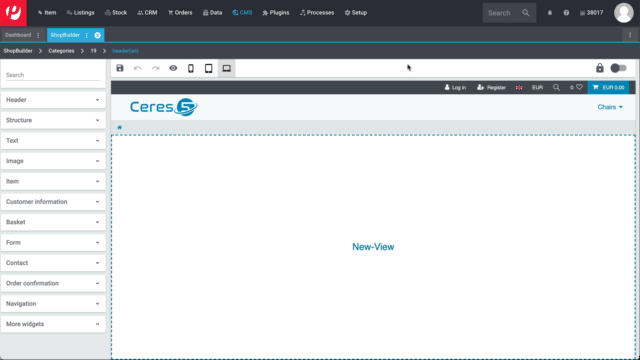Expand the Order confirmation group
Viewport: 640px width, 360px height.
pyautogui.click(x=53, y=283)
